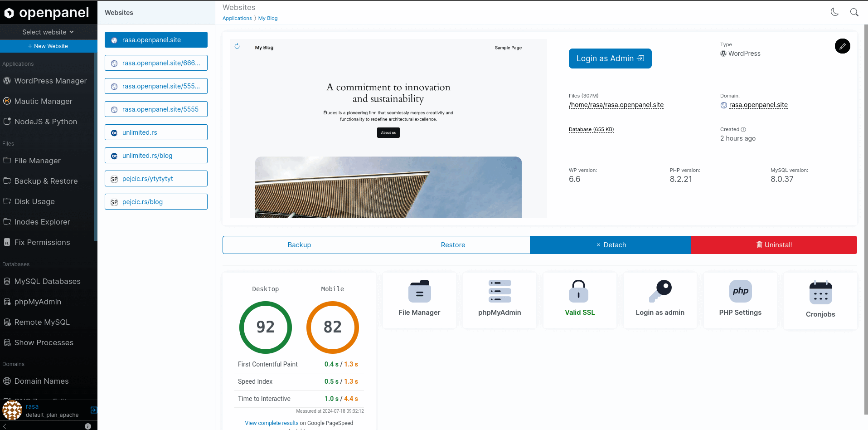The width and height of the screenshot is (868, 430).
Task: Click the openpanel logo icon
Action: (9, 13)
